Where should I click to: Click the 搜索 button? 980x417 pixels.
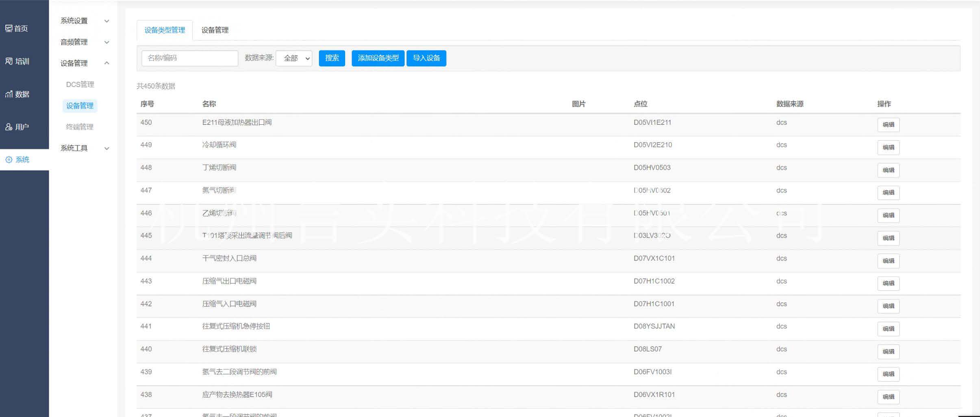(332, 58)
